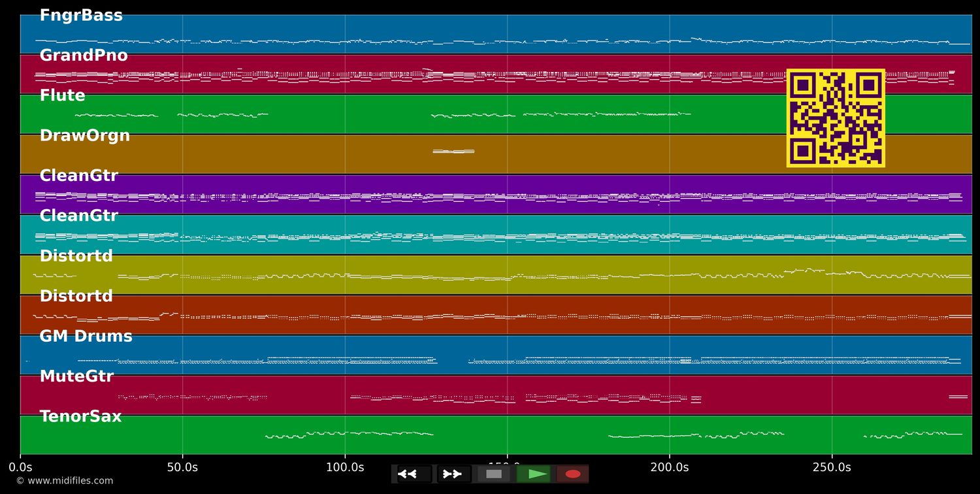The image size is (980, 494).
Task: Click the teal CleanGtr track label
Action: [x=78, y=216]
